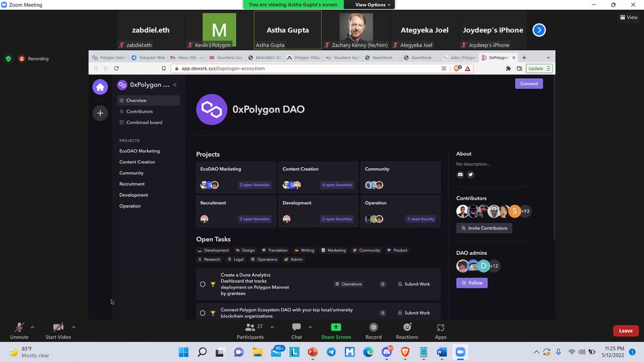Open the trophy icon on Dune Analytics task
Image resolution: width=644 pixels, height=362 pixels.
[x=213, y=284]
